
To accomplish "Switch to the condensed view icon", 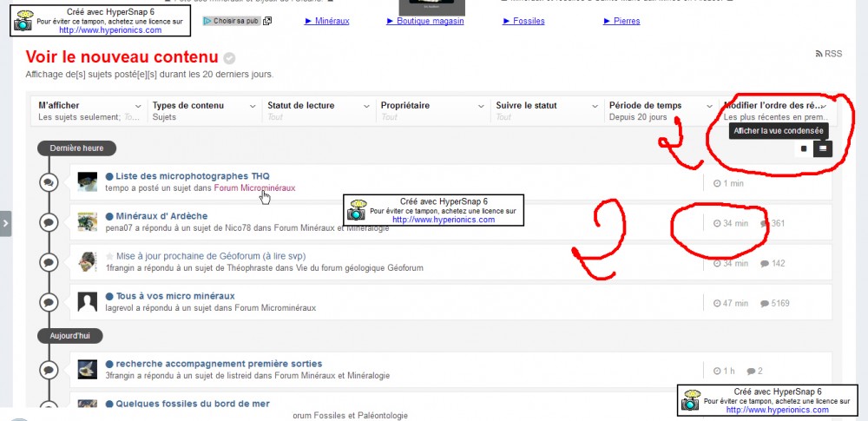I will click(x=824, y=148).
